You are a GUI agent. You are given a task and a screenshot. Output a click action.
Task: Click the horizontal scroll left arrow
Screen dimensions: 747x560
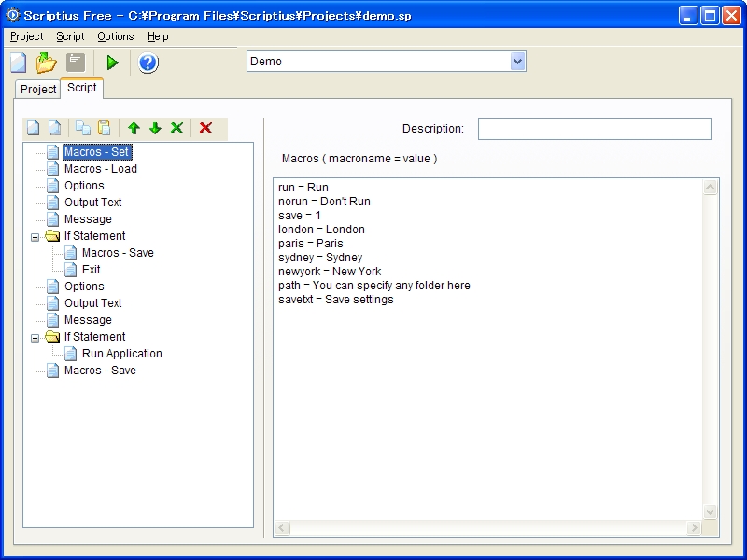tap(282, 527)
